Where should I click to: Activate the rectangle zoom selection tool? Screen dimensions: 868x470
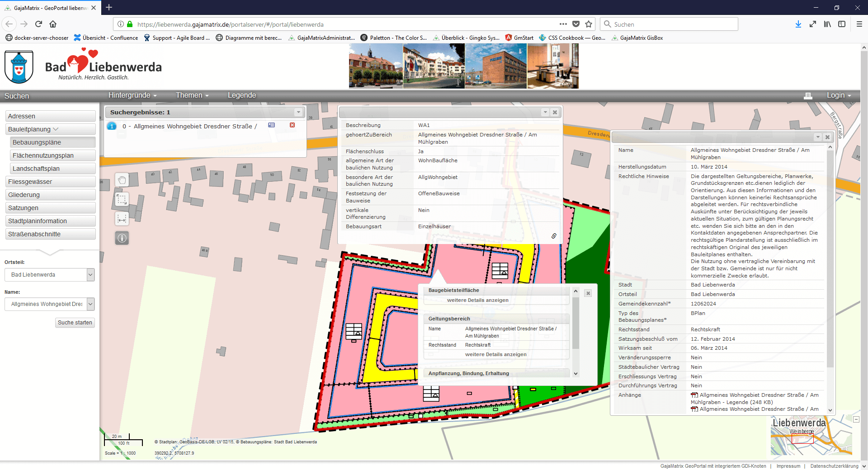click(x=122, y=199)
